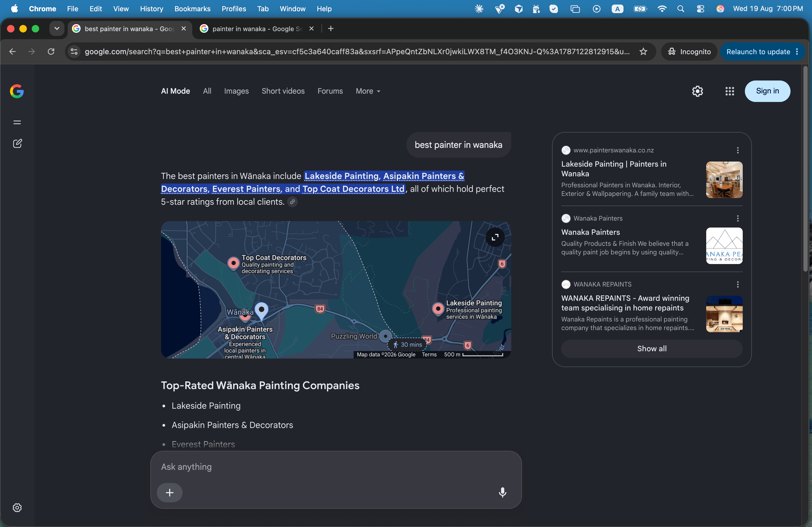The width and height of the screenshot is (812, 527).
Task: Close the 'best painter in wanaka' tab
Action: point(184,29)
